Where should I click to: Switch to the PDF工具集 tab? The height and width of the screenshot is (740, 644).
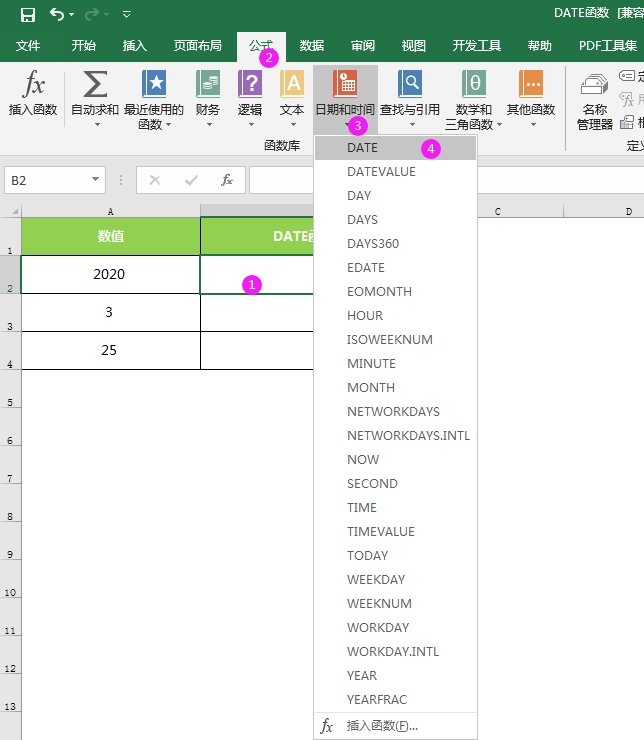pyautogui.click(x=608, y=46)
